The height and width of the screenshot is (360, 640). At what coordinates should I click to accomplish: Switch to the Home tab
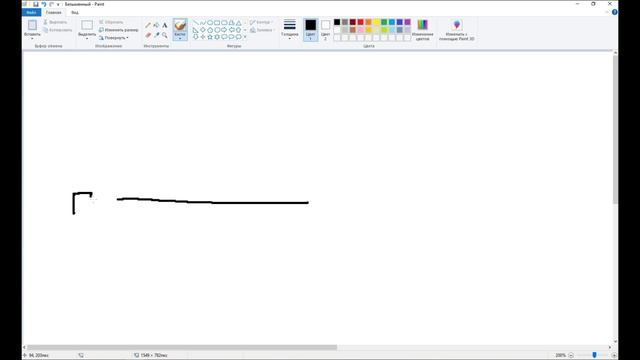click(x=53, y=13)
